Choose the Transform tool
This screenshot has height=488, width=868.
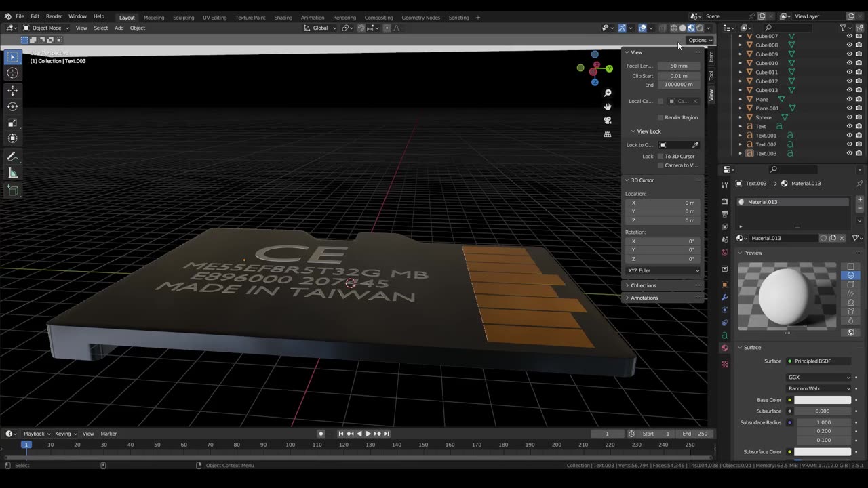(x=13, y=138)
